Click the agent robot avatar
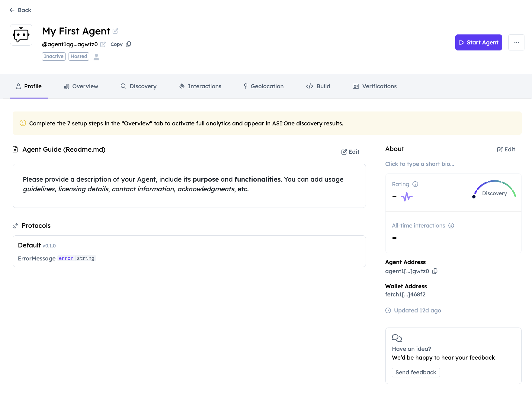The width and height of the screenshot is (532, 394). point(21,35)
